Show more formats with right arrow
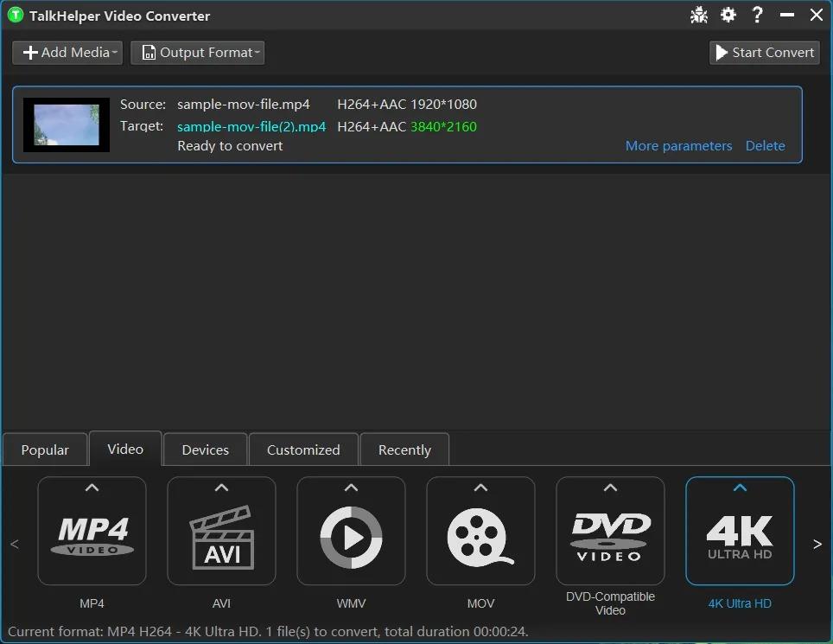Image resolution: width=833 pixels, height=644 pixels. pyautogui.click(x=817, y=544)
